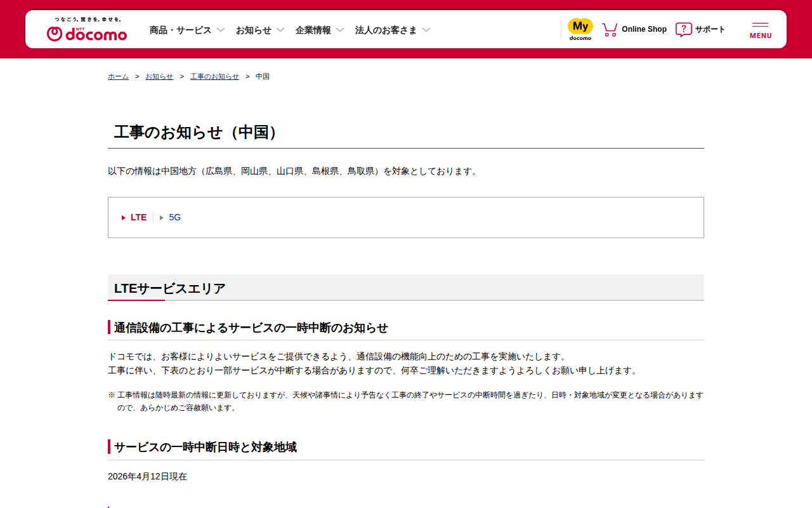Expand the お知らせ dropdown chevron
The width and height of the screenshot is (812, 508).
tap(280, 30)
